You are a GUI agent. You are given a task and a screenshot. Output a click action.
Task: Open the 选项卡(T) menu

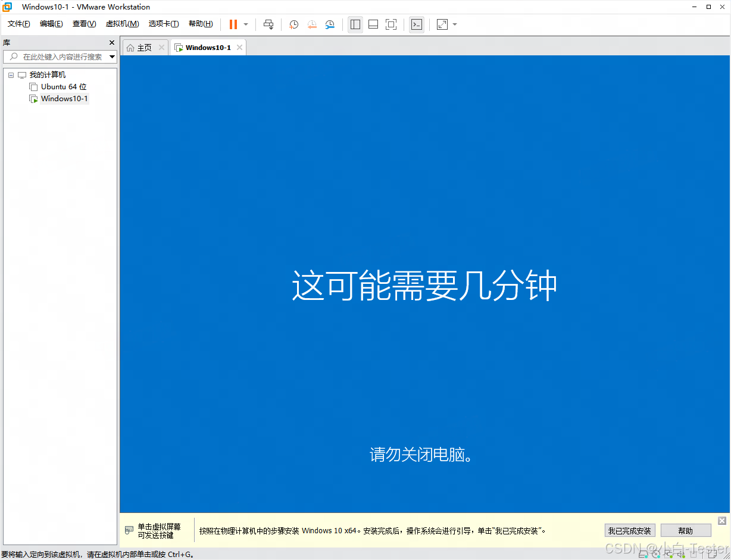click(x=164, y=24)
